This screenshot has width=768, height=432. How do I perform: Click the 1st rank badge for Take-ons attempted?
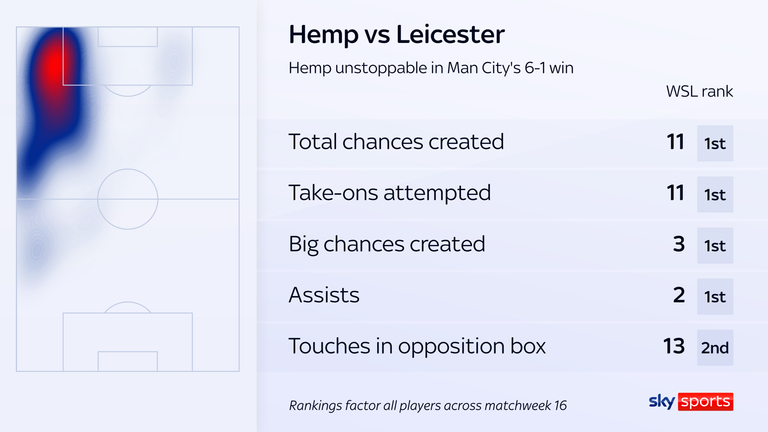pos(714,194)
